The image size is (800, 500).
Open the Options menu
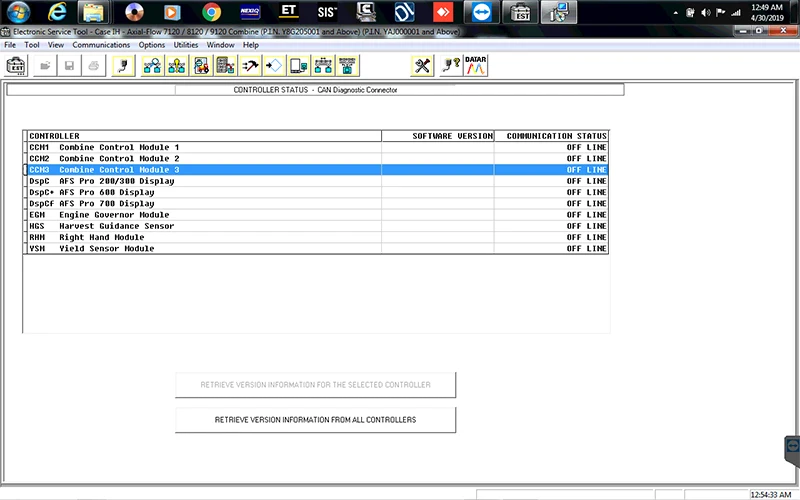pyautogui.click(x=152, y=45)
